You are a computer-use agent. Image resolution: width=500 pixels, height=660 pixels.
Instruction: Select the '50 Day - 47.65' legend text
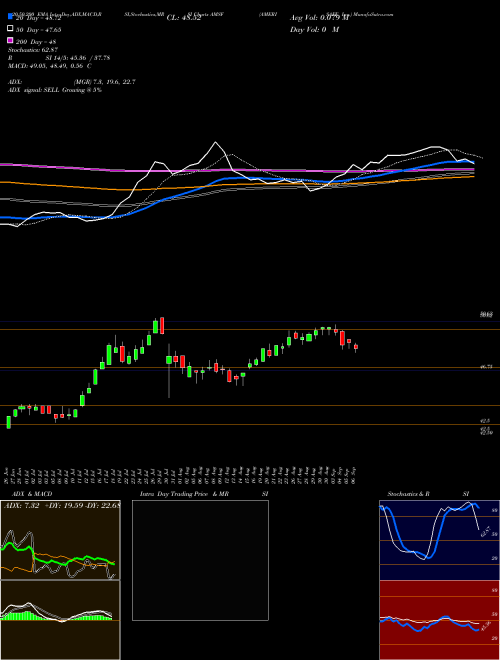tap(38, 30)
